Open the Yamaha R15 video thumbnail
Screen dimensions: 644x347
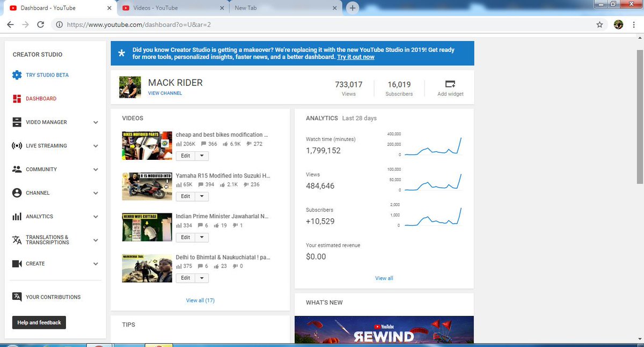click(x=147, y=186)
